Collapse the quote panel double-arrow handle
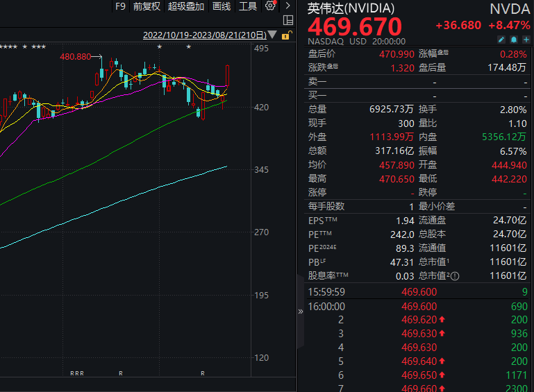The height and width of the screenshot is (392, 534). coord(301,312)
